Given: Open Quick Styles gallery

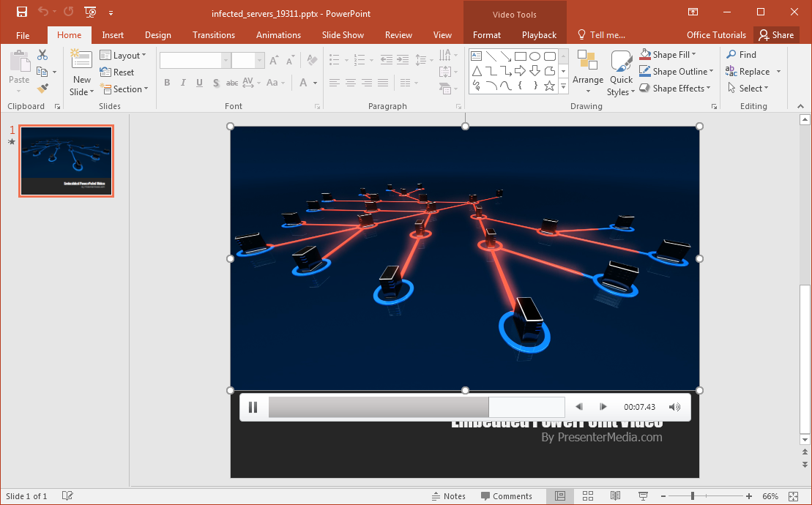Looking at the screenshot, I should coord(621,72).
